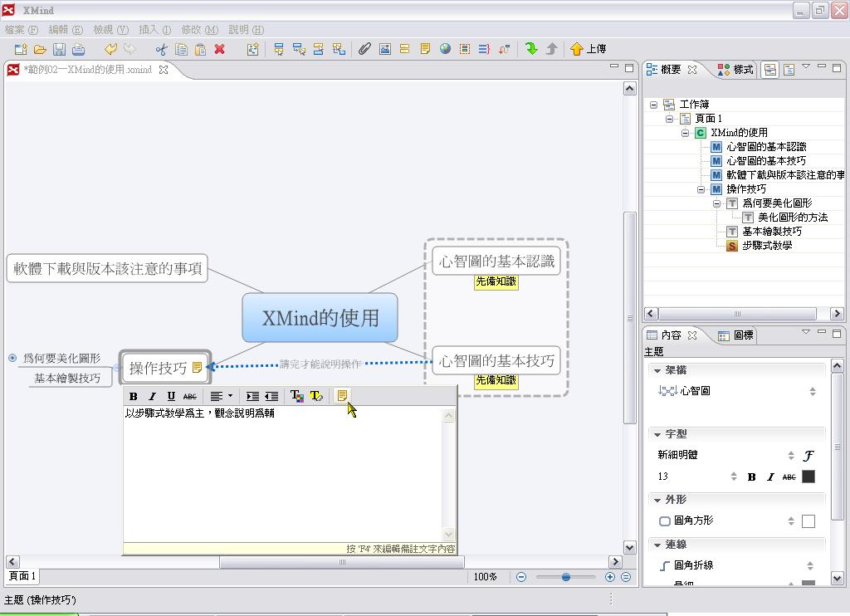
Task: Click the New workbook toolbar icon
Action: (21, 49)
